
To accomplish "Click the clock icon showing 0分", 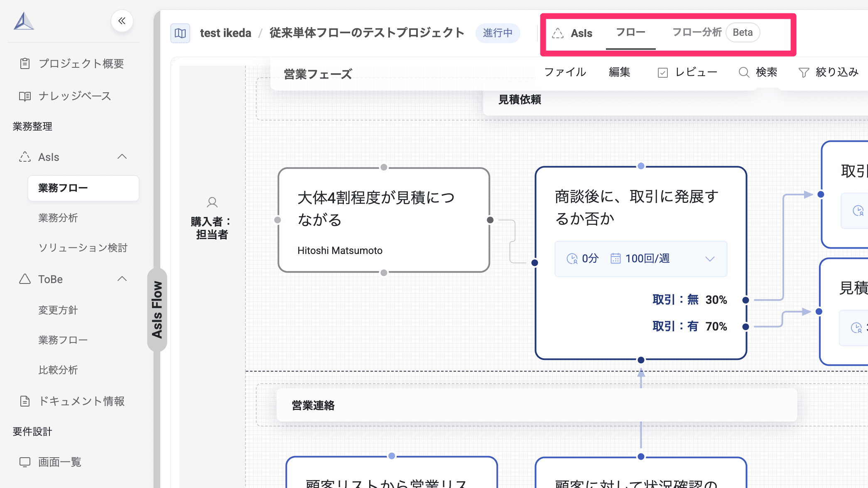I will pyautogui.click(x=573, y=258).
